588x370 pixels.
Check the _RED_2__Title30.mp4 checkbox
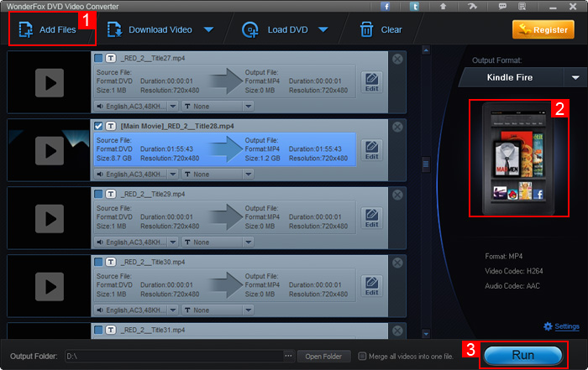click(x=98, y=262)
